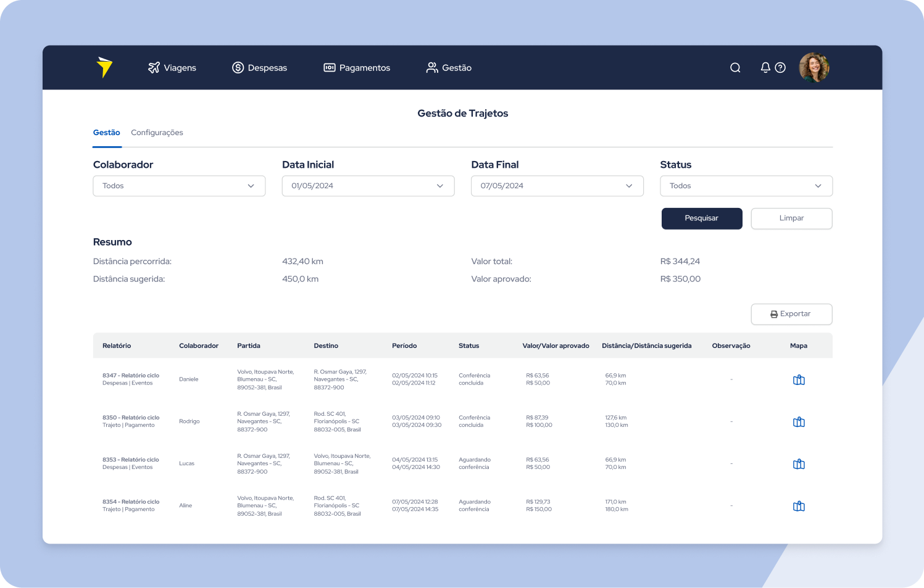
Task: Click the Distância/Distância sugerida column header
Action: click(647, 346)
